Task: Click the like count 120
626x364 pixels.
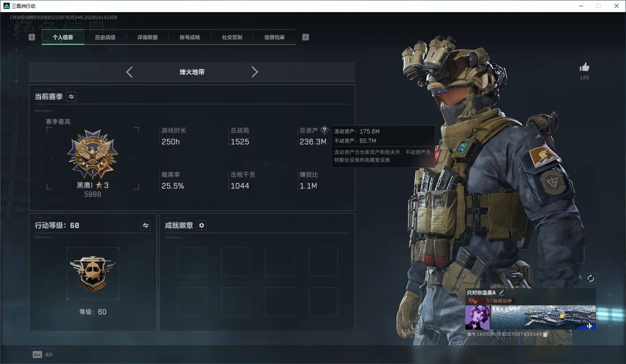Action: pyautogui.click(x=585, y=78)
